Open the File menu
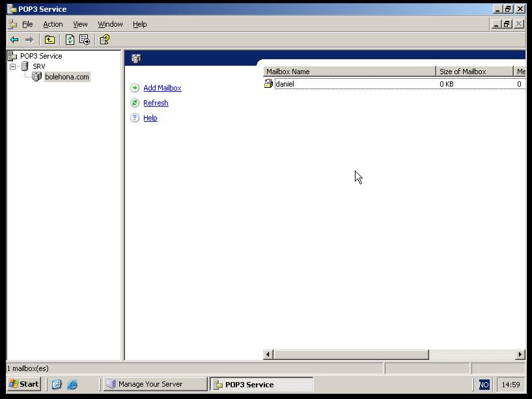Image resolution: width=532 pixels, height=399 pixels. tap(27, 24)
